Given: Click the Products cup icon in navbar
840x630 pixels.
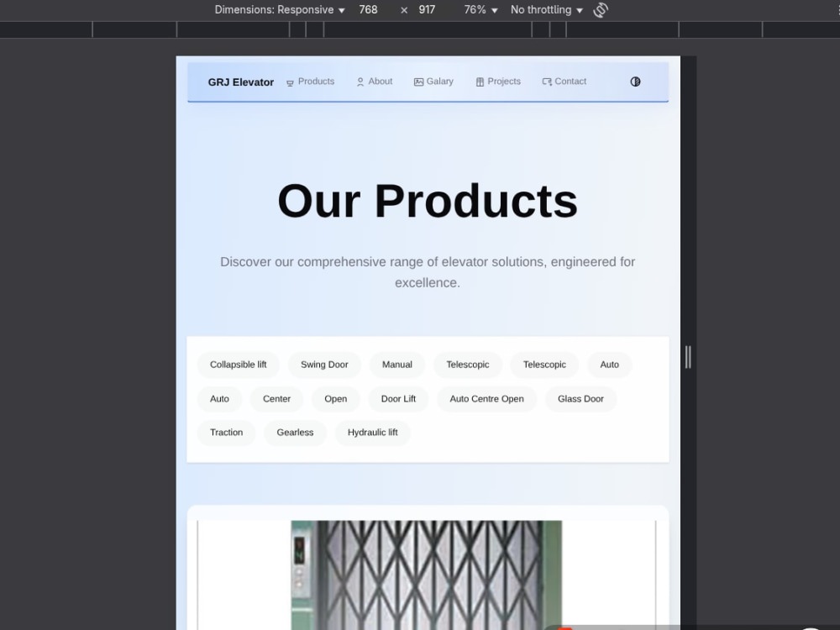Looking at the screenshot, I should point(290,82).
